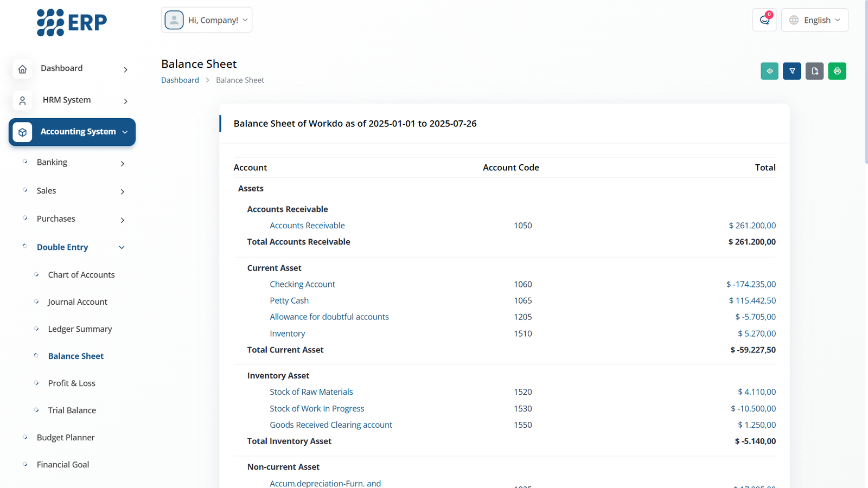Image resolution: width=868 pixels, height=488 pixels.
Task: Open the Petty Cash account link
Action: 289,300
